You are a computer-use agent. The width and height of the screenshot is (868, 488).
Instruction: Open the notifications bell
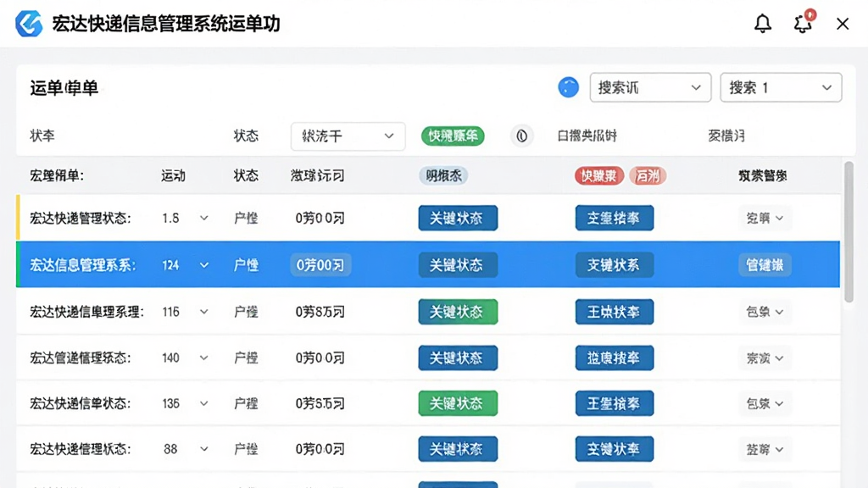(763, 23)
